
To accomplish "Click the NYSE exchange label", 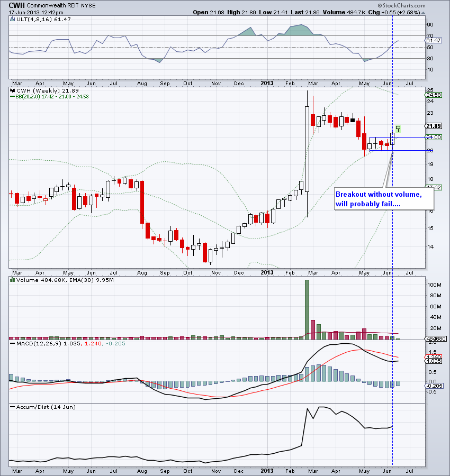I will pyautogui.click(x=88, y=5).
